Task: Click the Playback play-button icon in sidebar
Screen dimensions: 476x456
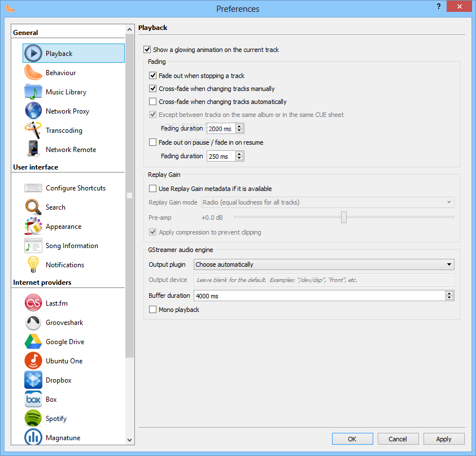Action: [x=33, y=53]
